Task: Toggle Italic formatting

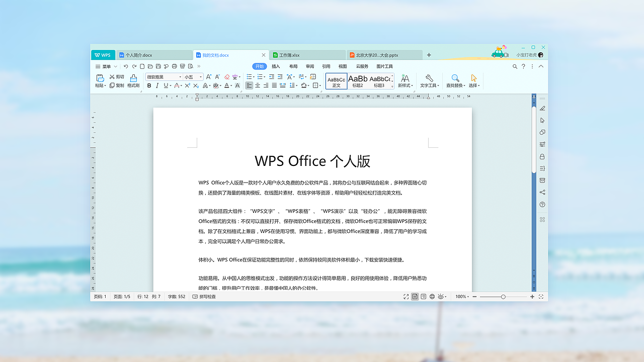Action: 157,85
